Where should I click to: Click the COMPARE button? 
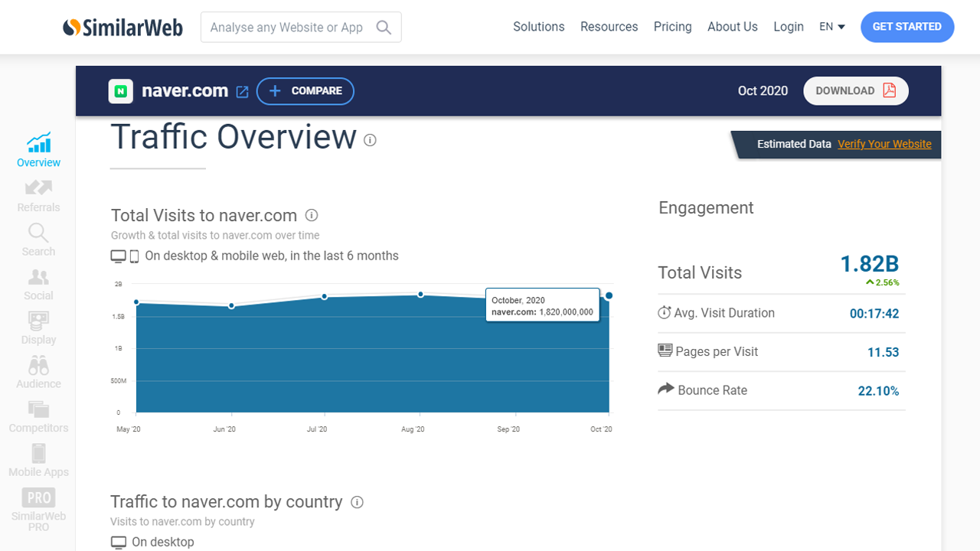point(305,91)
